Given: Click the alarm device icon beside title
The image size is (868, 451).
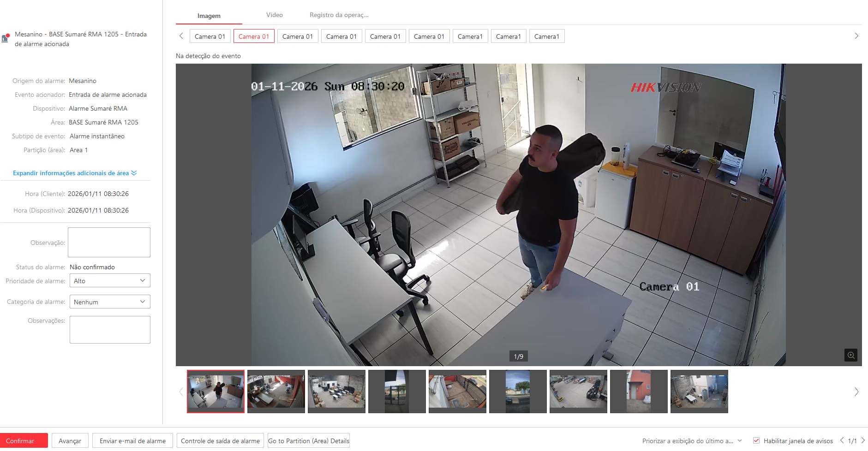Looking at the screenshot, I should 6,38.
